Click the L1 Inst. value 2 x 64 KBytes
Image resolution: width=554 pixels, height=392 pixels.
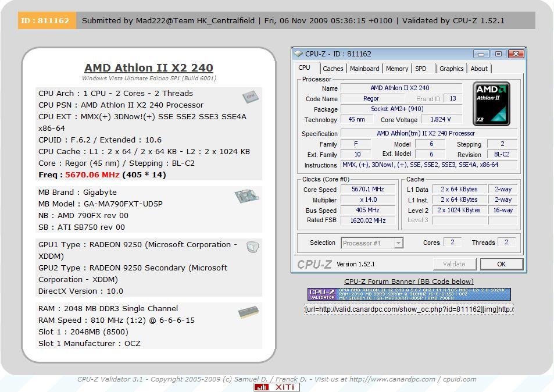click(459, 199)
